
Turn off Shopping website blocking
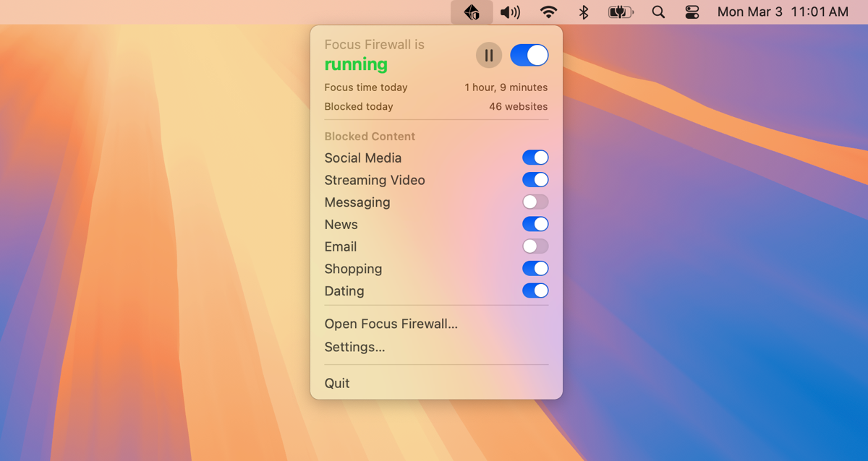pyautogui.click(x=535, y=268)
